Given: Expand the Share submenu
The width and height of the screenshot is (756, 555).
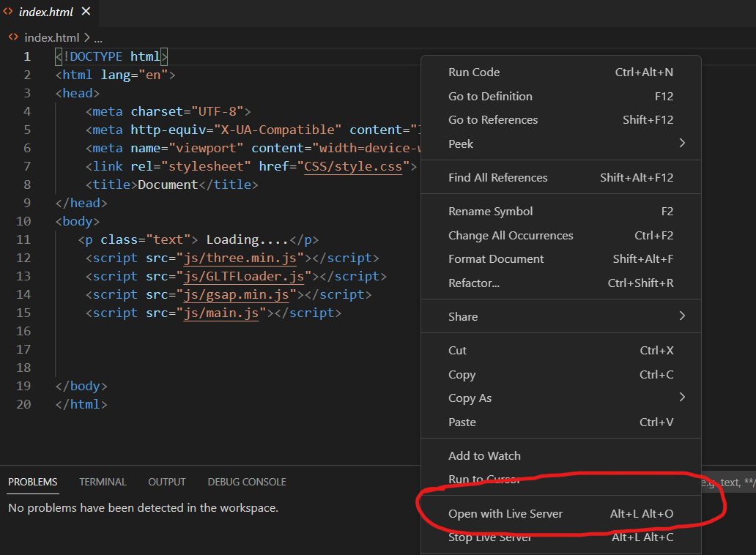Looking at the screenshot, I should pos(560,316).
